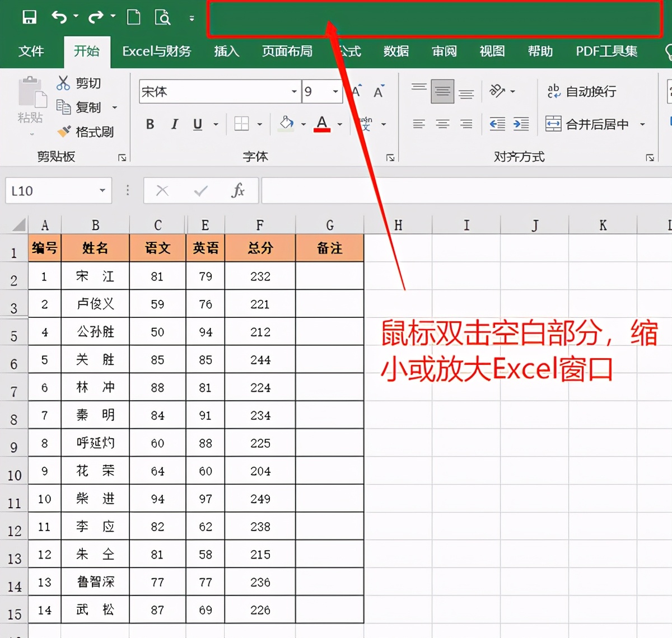The width and height of the screenshot is (672, 638).
Task: Toggle Italic formatting
Action: click(x=174, y=124)
